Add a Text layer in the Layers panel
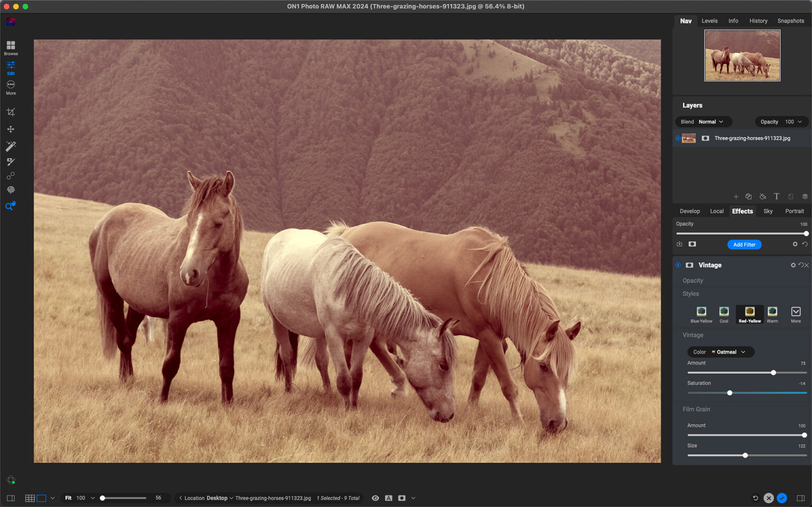812x507 pixels. pos(776,196)
